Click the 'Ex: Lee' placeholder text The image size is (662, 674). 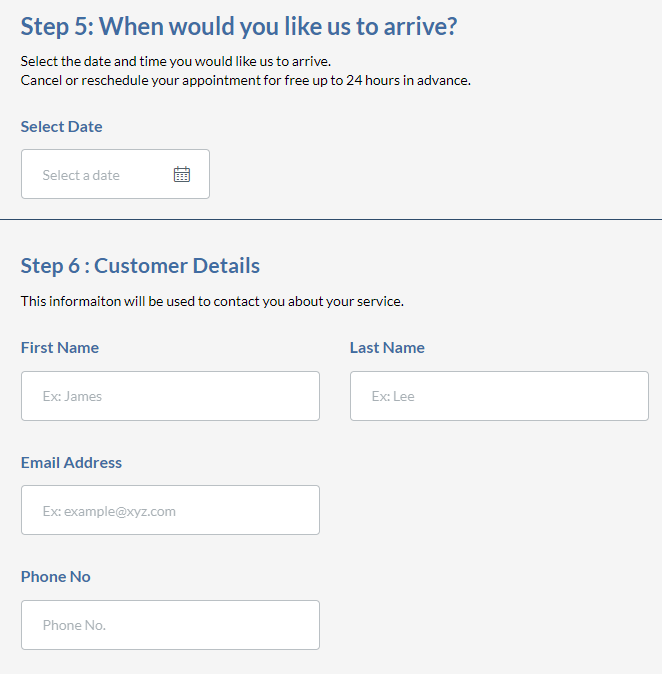pos(393,396)
